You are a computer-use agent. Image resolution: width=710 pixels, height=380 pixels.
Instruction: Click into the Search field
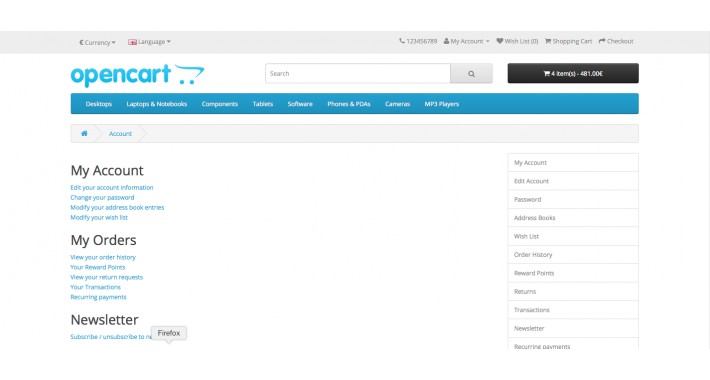(x=358, y=73)
